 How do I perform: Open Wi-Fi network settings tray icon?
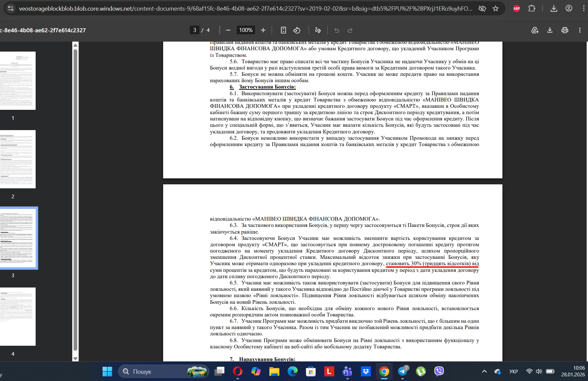529,371
